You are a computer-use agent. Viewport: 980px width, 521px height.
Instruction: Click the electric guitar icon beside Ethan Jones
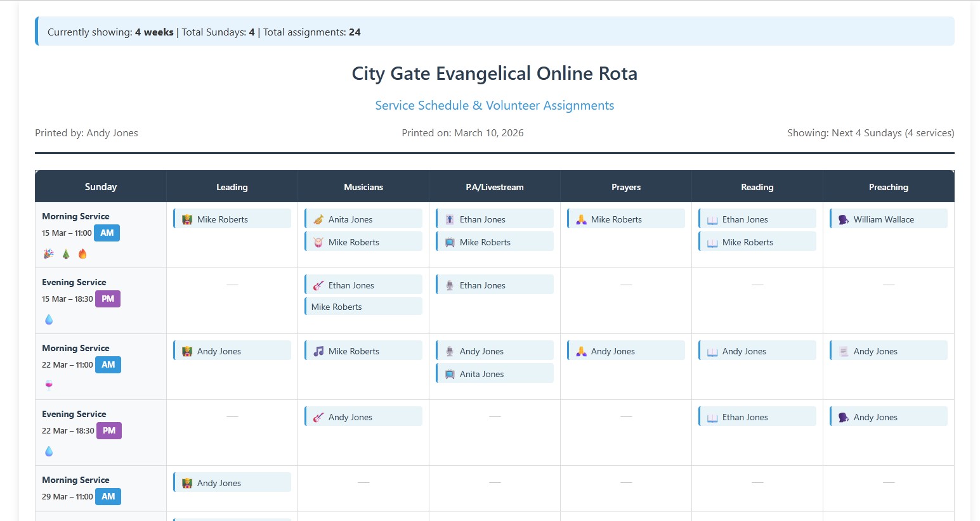coord(318,285)
